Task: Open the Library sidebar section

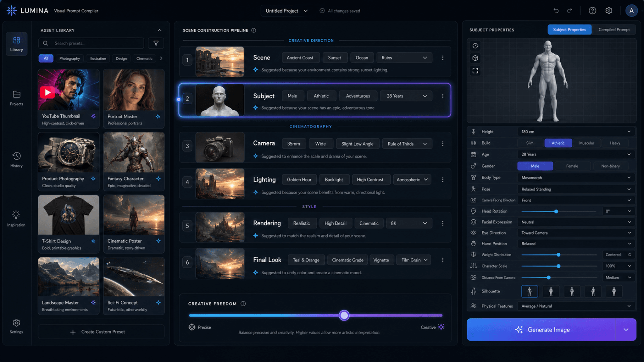Action: [16, 44]
